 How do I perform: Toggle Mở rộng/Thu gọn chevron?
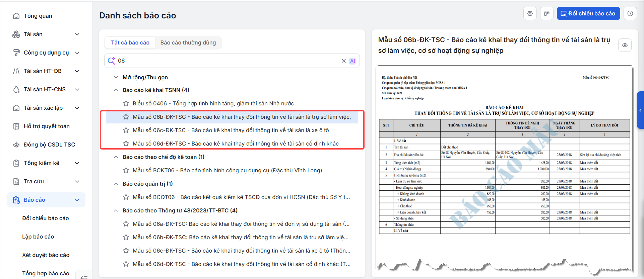116,77
